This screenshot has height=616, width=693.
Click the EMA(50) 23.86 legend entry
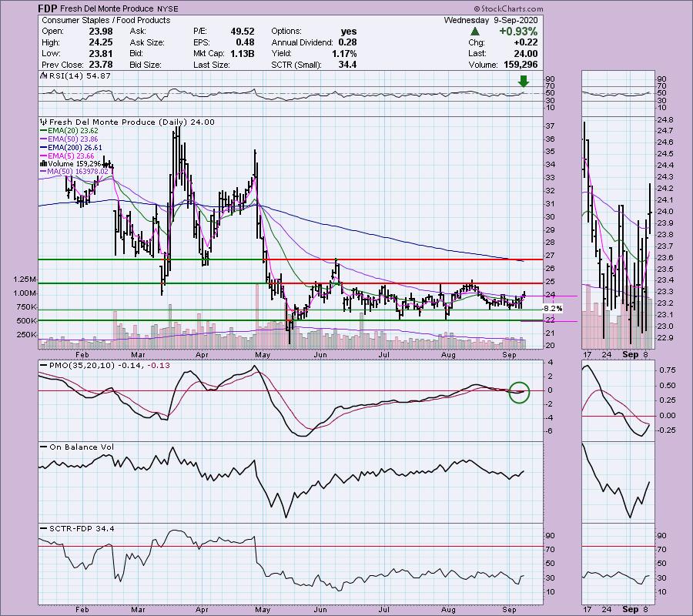click(x=73, y=139)
